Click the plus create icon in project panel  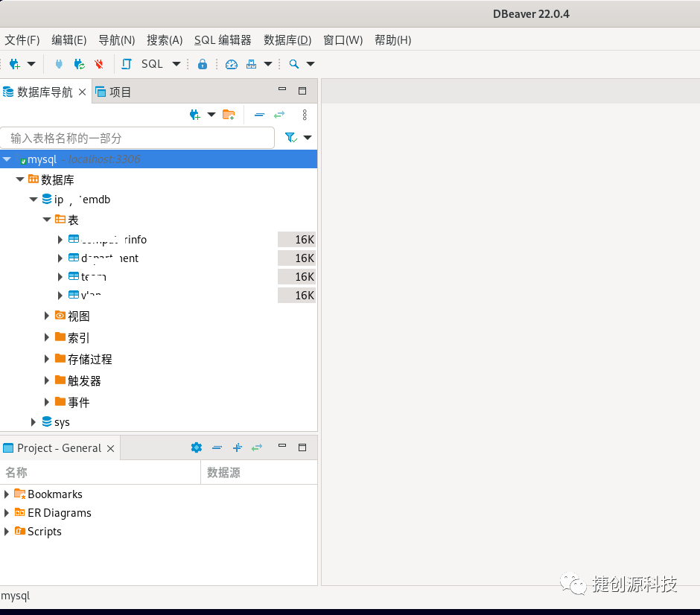pyautogui.click(x=238, y=447)
